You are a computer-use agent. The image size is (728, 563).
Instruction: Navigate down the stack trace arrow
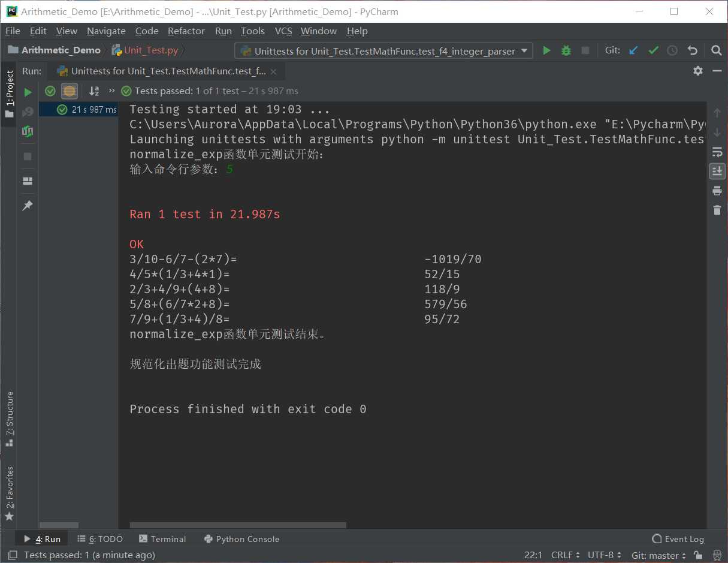[x=717, y=132]
